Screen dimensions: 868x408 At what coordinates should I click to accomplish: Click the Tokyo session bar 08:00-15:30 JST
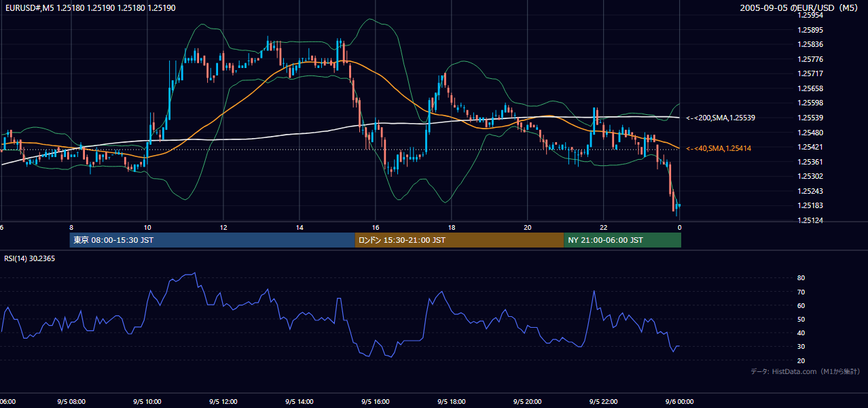[212, 240]
